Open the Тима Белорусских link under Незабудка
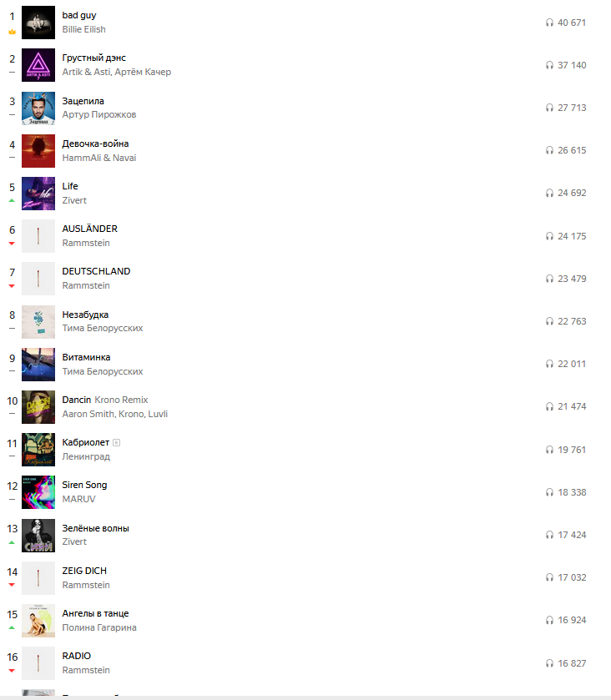 (x=103, y=328)
